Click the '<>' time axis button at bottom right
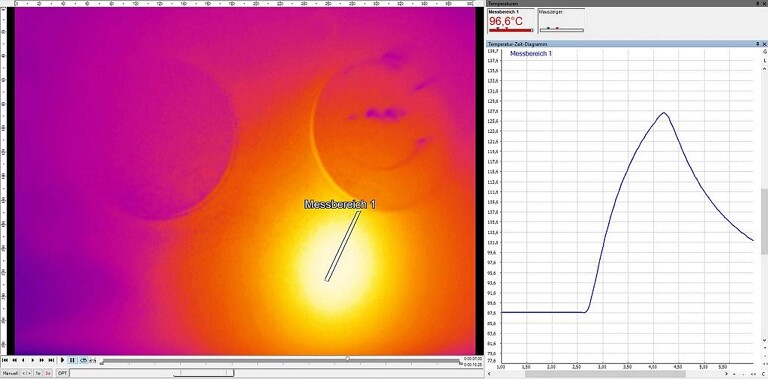Viewport: 768px width, 379px height. pos(753,374)
